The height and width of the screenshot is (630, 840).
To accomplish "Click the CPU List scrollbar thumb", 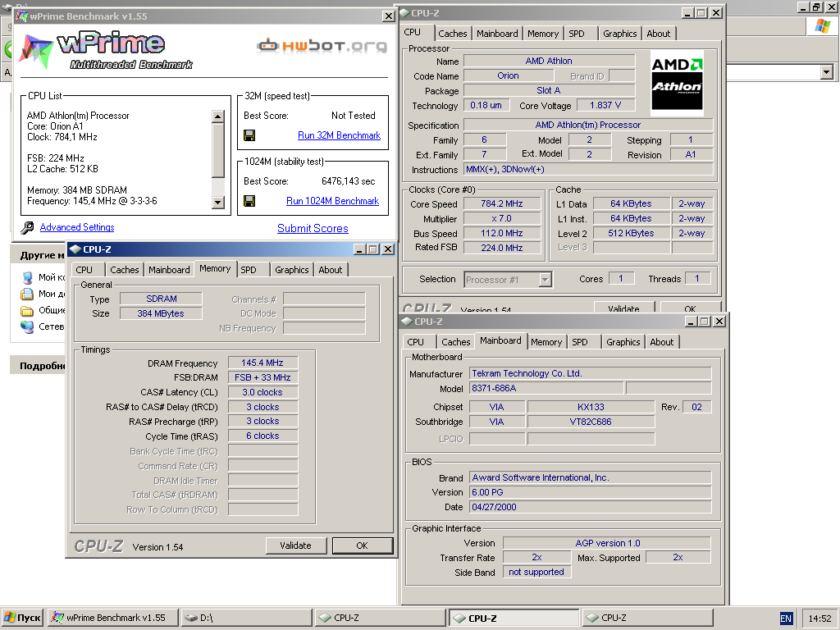I will [217, 150].
